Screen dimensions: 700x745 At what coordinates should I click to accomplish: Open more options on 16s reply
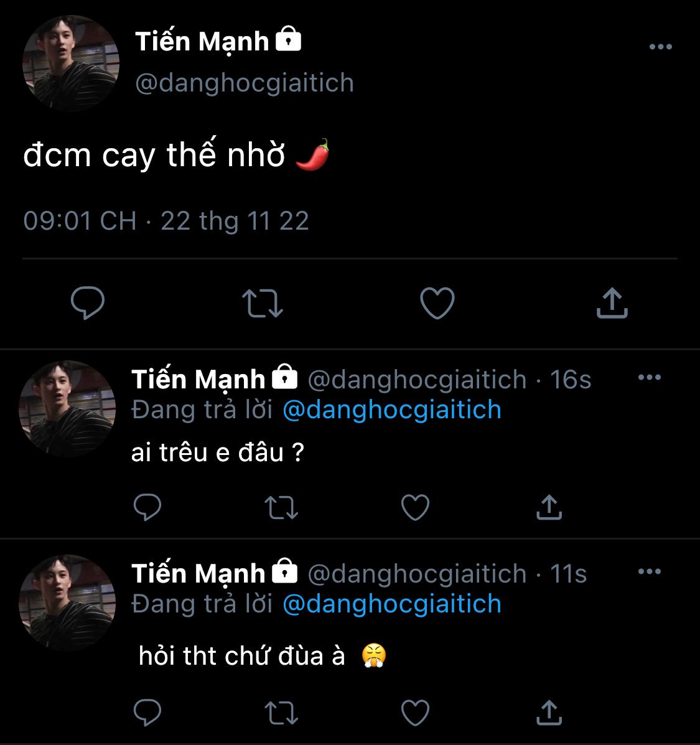click(650, 377)
